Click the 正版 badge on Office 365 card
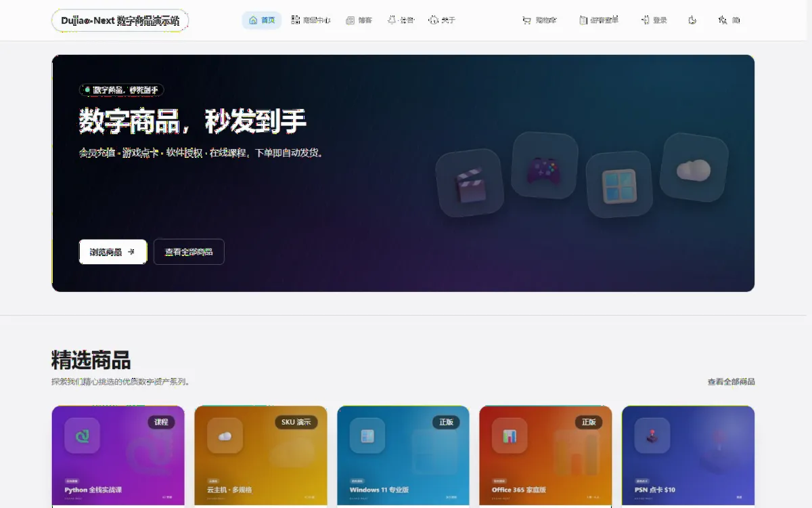 coord(589,422)
